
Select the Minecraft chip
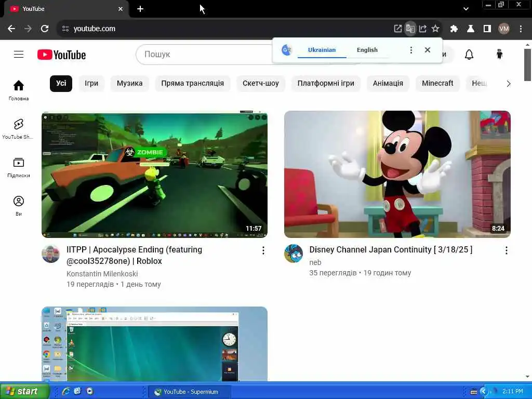click(x=437, y=84)
